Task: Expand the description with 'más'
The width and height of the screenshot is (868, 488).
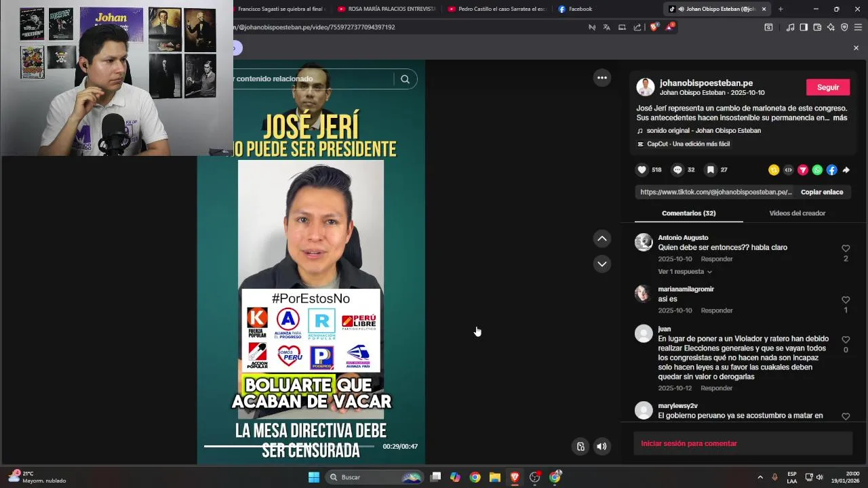Action: [840, 118]
